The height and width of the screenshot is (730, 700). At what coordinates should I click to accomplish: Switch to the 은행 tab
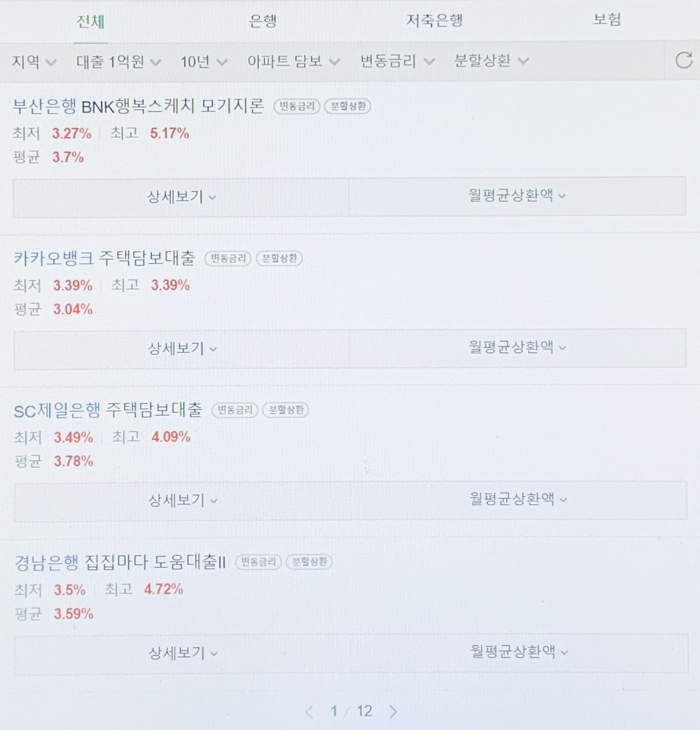263,21
